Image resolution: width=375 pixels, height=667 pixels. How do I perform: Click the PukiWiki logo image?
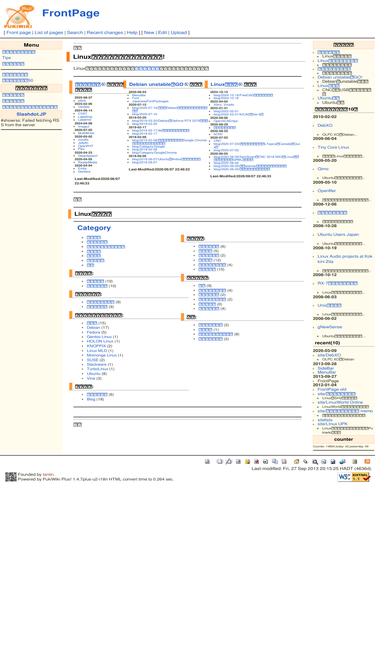(19, 16)
